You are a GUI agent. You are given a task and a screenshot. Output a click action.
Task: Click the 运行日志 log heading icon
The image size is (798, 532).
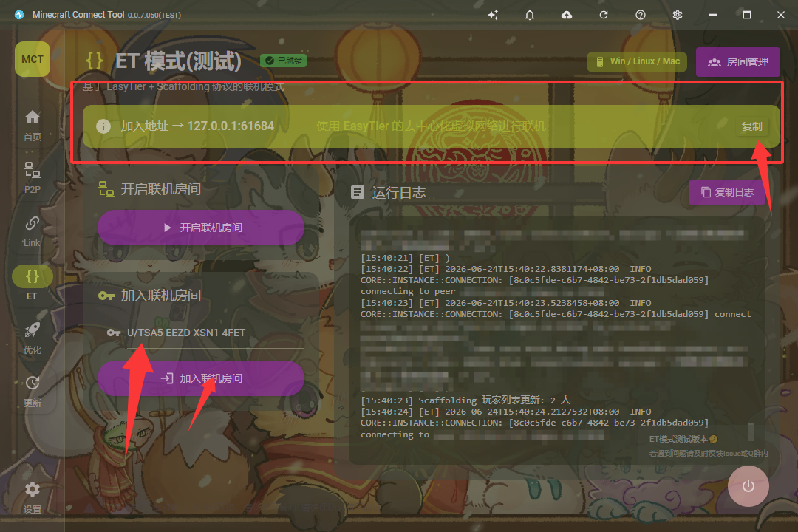coord(358,192)
